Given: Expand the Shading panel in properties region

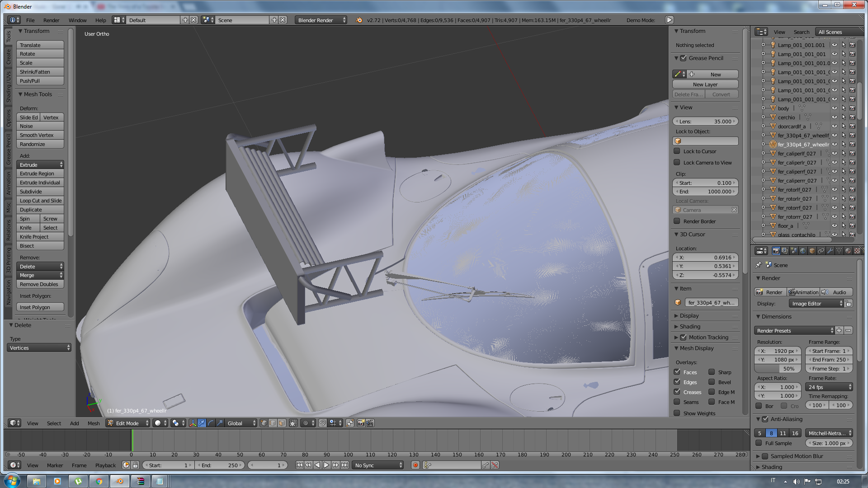Looking at the screenshot, I should (690, 327).
